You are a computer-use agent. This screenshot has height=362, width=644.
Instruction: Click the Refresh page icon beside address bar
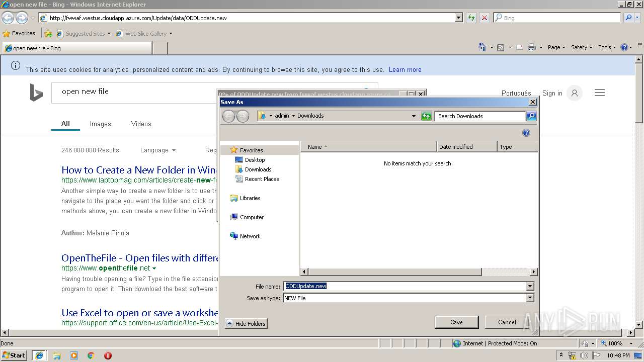[x=471, y=18]
